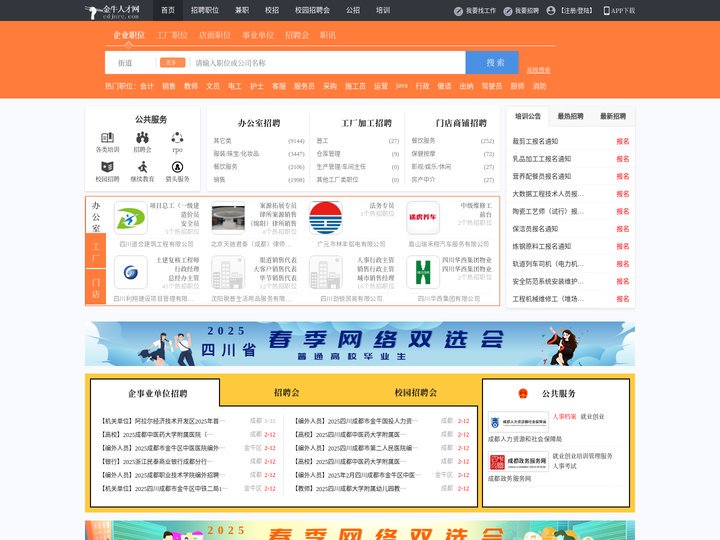Screen dimensions: 720x540
Task: Click 广元市林丰铝电 company logo
Action: click(326, 218)
